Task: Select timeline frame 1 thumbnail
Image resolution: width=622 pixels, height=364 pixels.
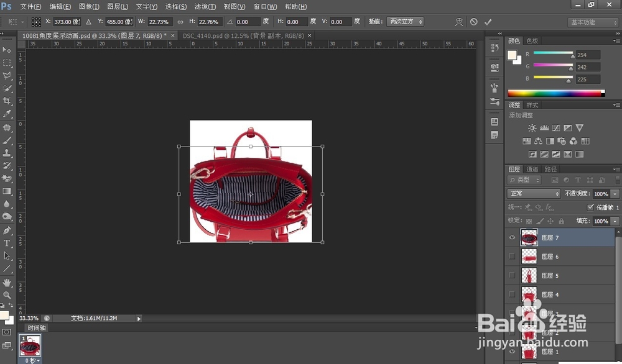Action: coord(30,346)
